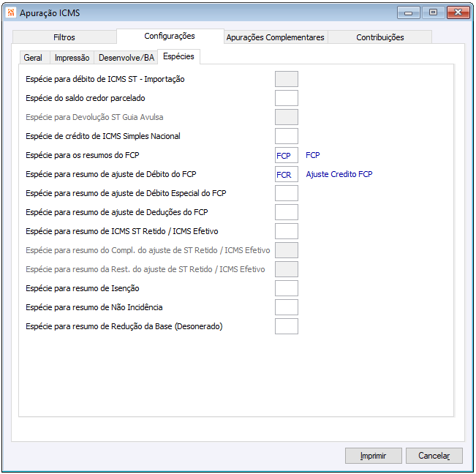This screenshot has width=476, height=474.
Task: Focus the ajuste de Débito Especial do FCP field
Action: tap(287, 193)
